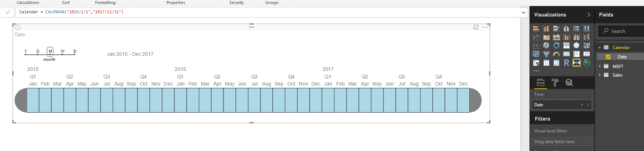Select the multi-row card visual
The width and height of the screenshot is (644, 151).
pyautogui.click(x=576, y=54)
